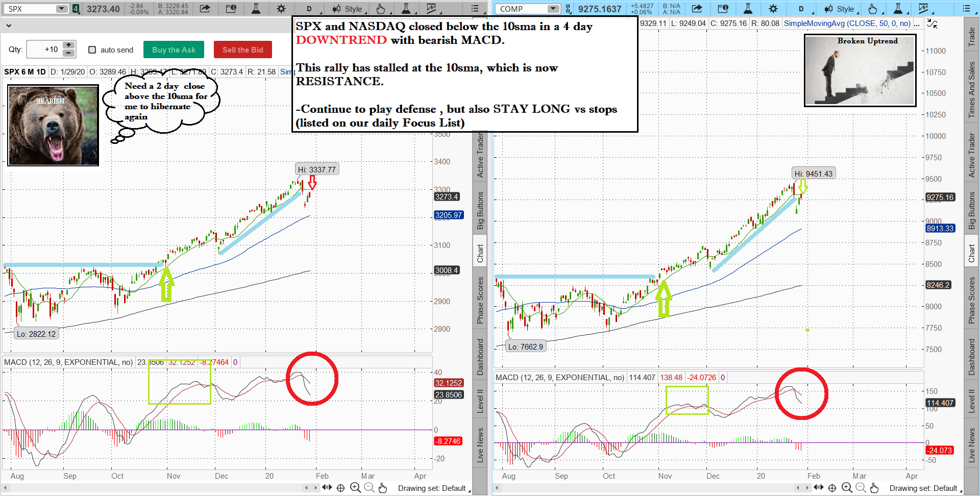Image resolution: width=980 pixels, height=496 pixels.
Task: Open symbol info icon in COMP toolbar
Action: point(723,9)
